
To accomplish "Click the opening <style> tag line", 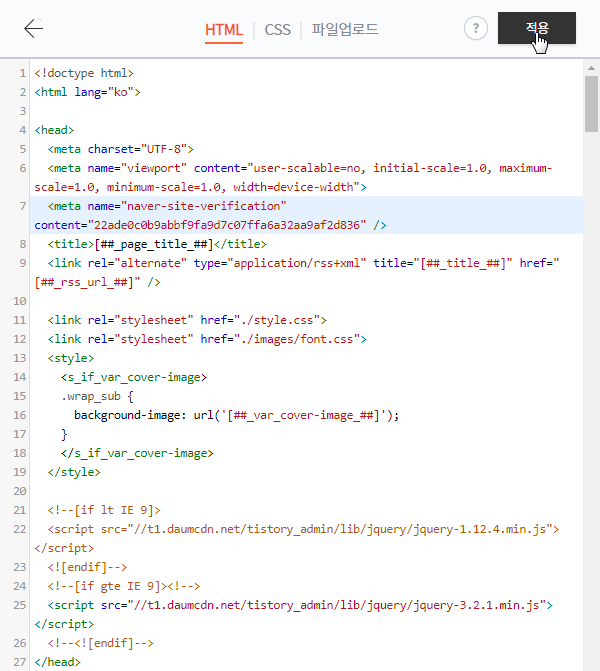I will [71, 358].
